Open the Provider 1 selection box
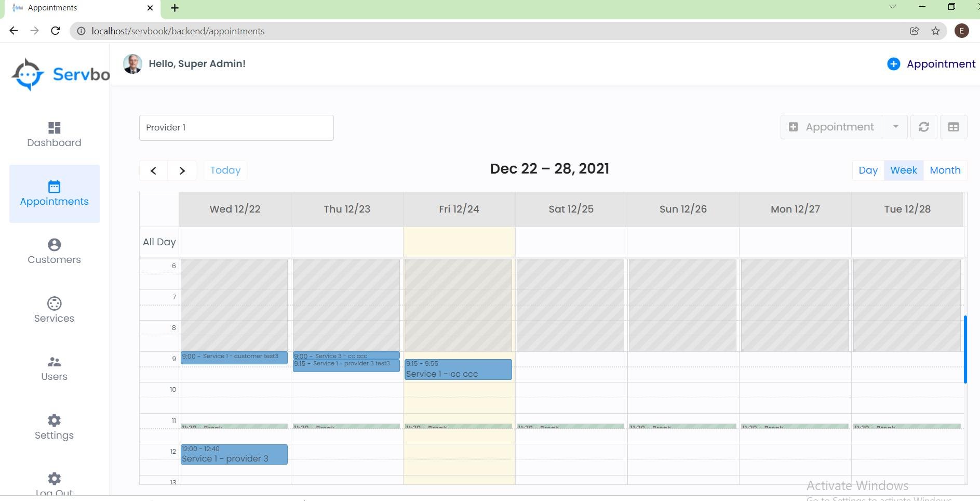The height and width of the screenshot is (501, 980). (x=236, y=128)
